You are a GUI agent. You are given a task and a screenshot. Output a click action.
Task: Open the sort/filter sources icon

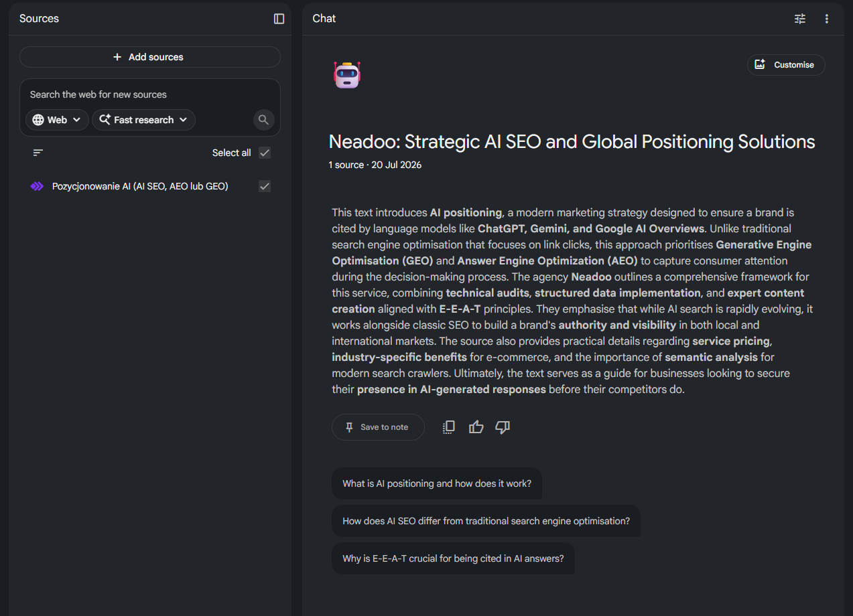[38, 153]
